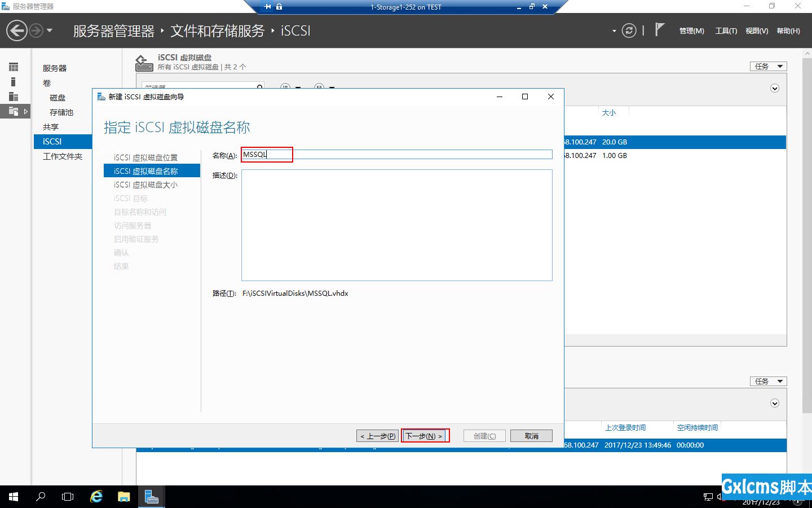The width and height of the screenshot is (812, 508).
Task: Open the 工具(T) menu
Action: pyautogui.click(x=726, y=31)
